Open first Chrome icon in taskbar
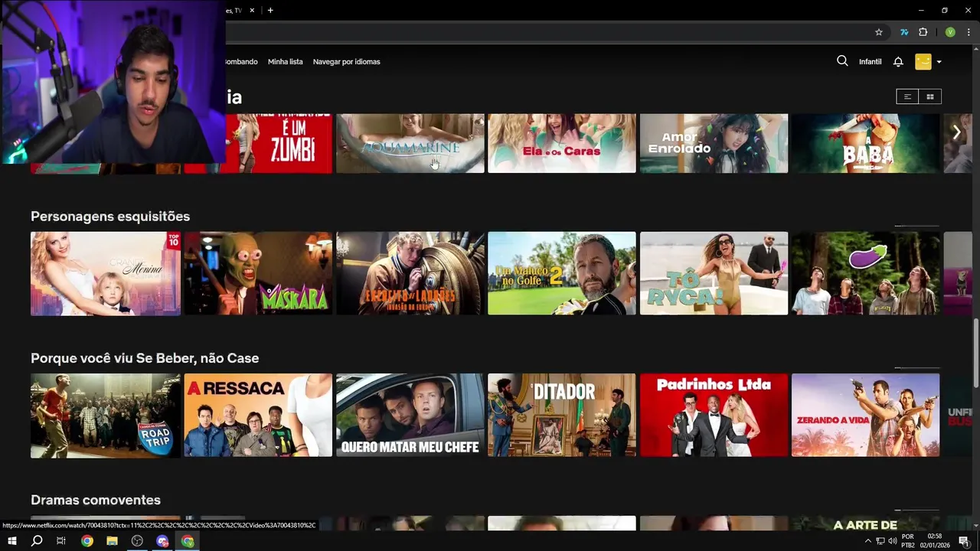This screenshot has height=551, width=980. (x=87, y=541)
